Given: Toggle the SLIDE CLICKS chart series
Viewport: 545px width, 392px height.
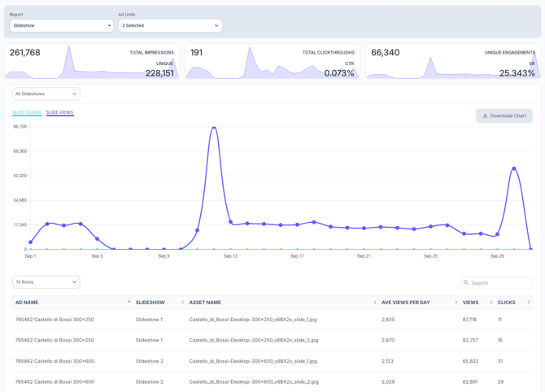Looking at the screenshot, I should tap(27, 112).
